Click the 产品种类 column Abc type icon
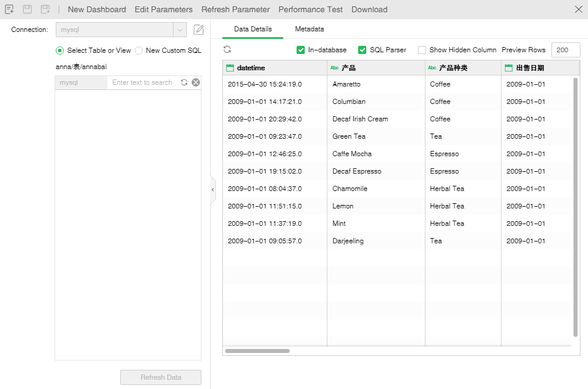The width and height of the screenshot is (588, 389). pyautogui.click(x=432, y=68)
